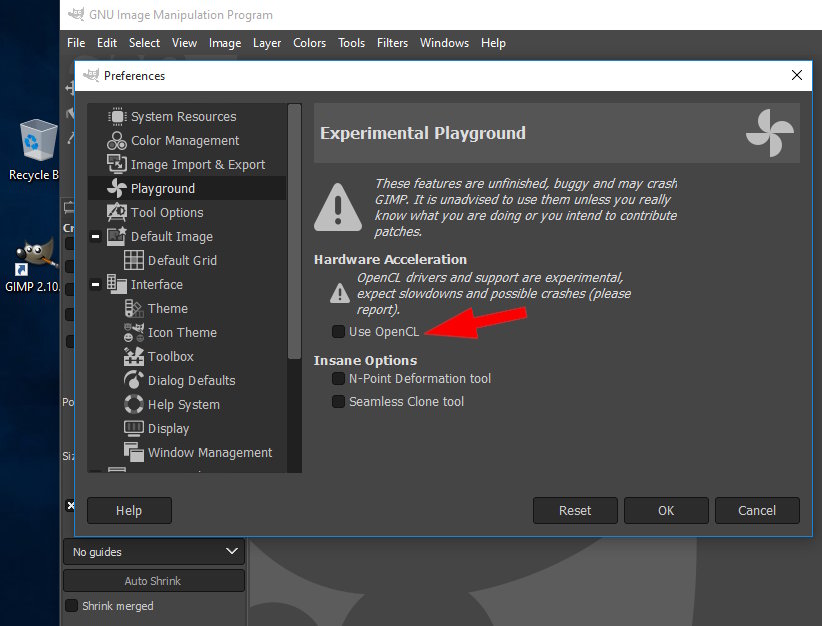Select Image Import & Export category

[x=187, y=165]
